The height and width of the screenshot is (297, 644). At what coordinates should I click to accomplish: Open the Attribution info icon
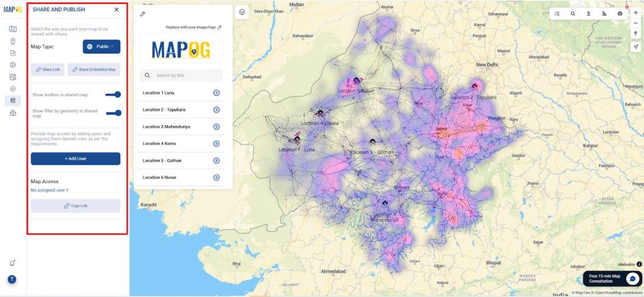coord(639,264)
